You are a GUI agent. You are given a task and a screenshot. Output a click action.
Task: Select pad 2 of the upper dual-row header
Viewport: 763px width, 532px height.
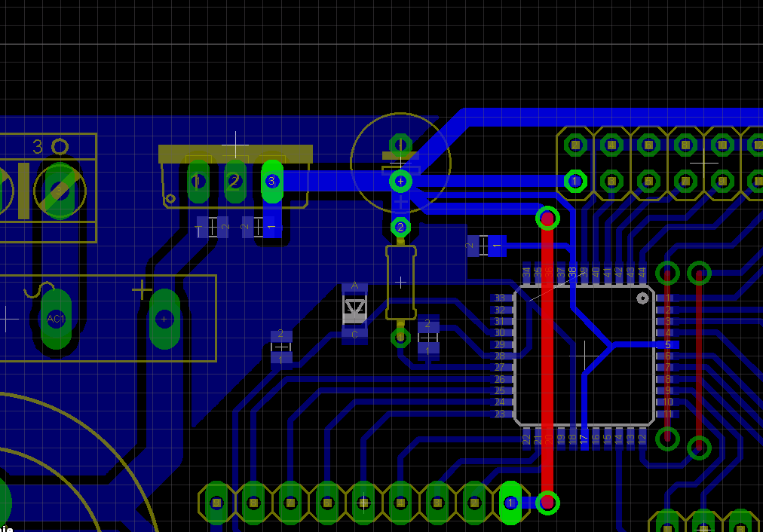(x=575, y=145)
